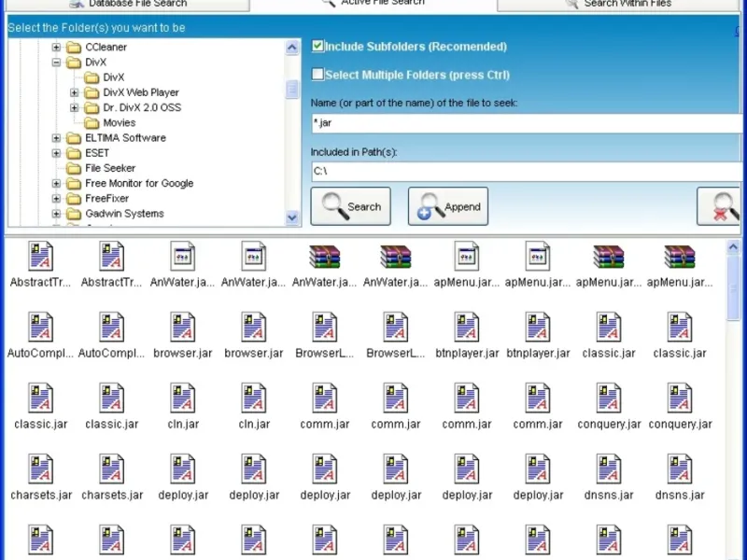Click the ESET folder icon
747x560 pixels.
(74, 153)
